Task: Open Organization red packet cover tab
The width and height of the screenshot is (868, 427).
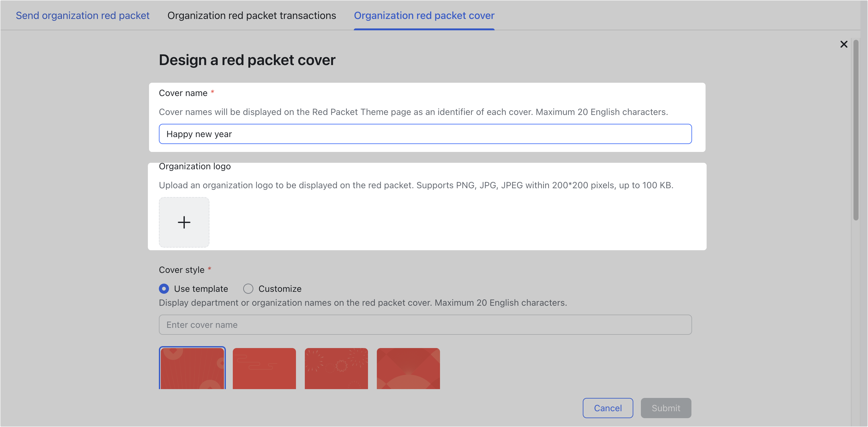Action: [x=424, y=15]
